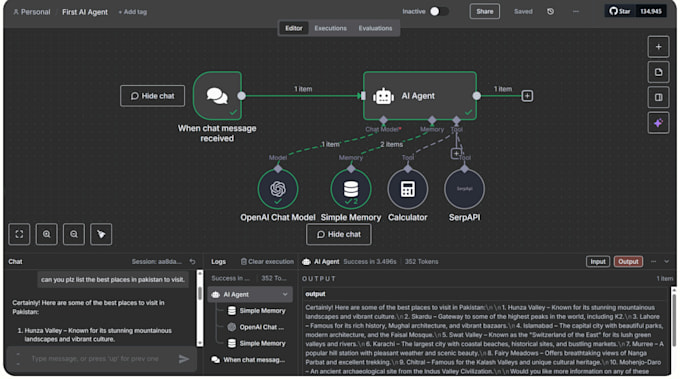Zoom out on the canvas
Image resolution: width=680 pixels, height=379 pixels.
coord(74,234)
